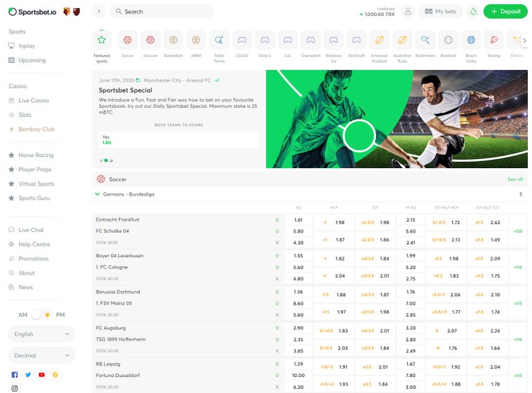Select the eNBA sport icon
The width and height of the screenshot is (532, 393).
coord(196,40)
